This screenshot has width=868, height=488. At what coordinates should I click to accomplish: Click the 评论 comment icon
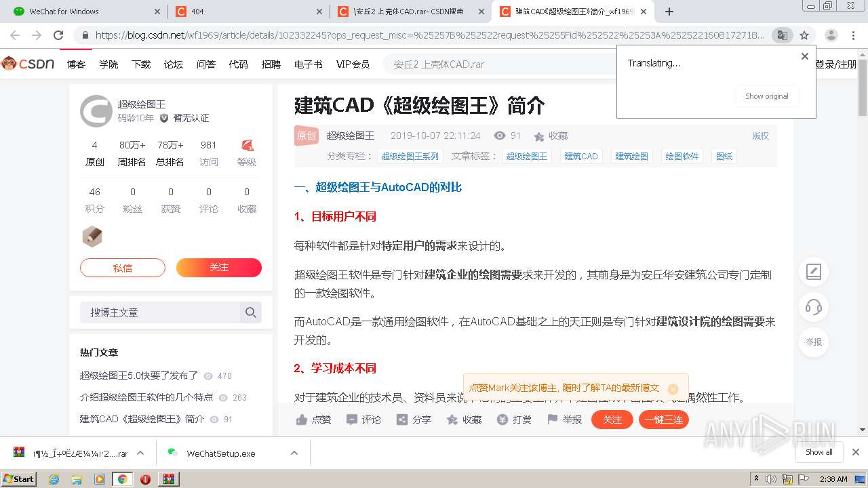tap(351, 420)
